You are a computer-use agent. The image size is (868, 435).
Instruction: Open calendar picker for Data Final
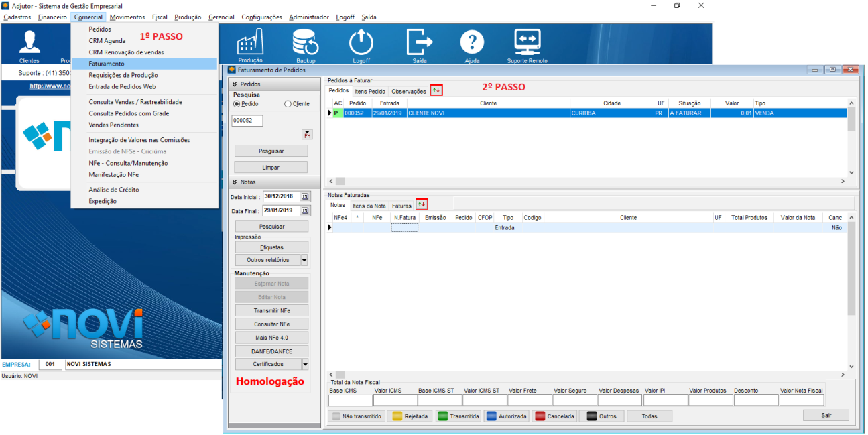point(306,210)
